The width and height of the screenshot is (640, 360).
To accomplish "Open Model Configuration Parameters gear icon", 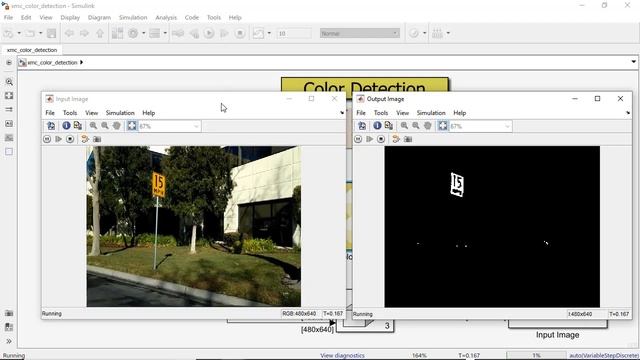I will click(x=133, y=33).
